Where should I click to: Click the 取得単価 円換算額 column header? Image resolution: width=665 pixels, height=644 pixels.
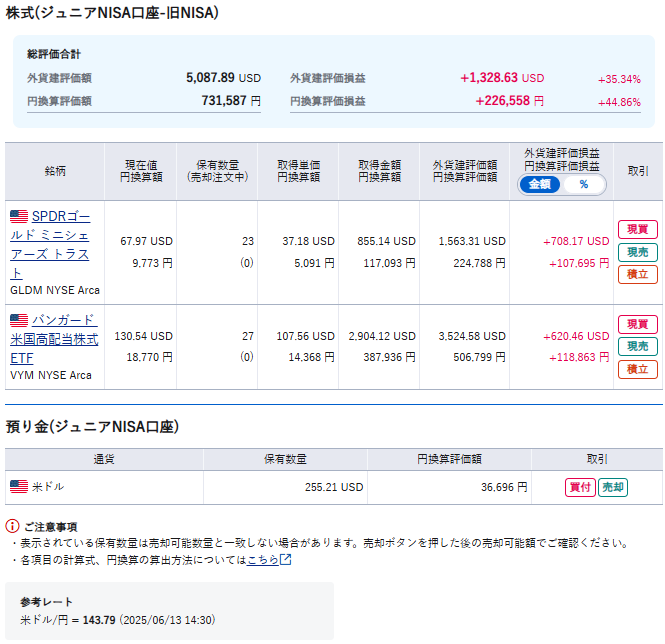click(298, 171)
